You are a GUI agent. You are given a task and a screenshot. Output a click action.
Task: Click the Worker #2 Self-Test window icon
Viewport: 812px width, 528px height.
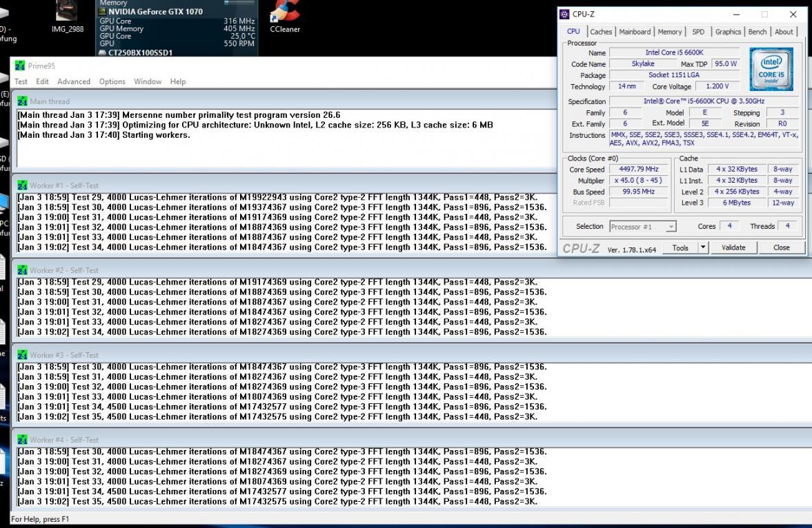[22, 270]
